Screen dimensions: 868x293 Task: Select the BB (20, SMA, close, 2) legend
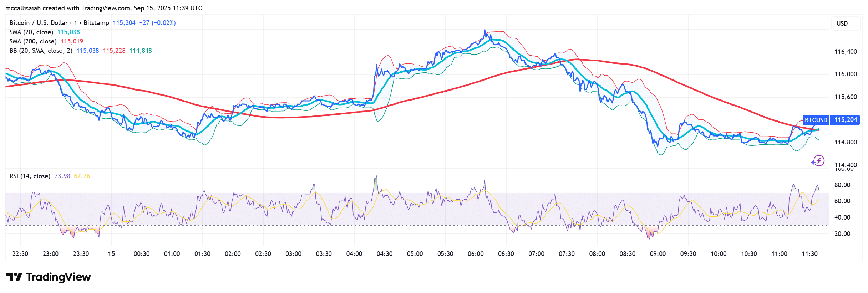[x=41, y=51]
